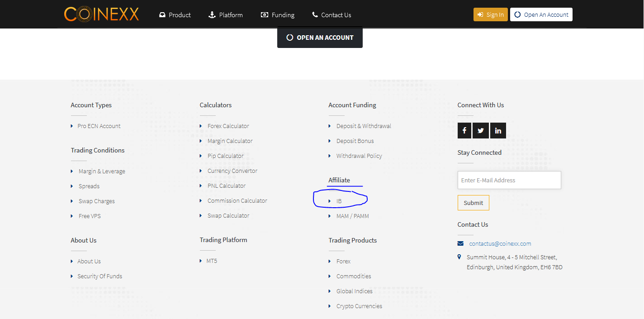This screenshot has width=644, height=319.
Task: Read the Withdrawal Policy
Action: click(359, 156)
